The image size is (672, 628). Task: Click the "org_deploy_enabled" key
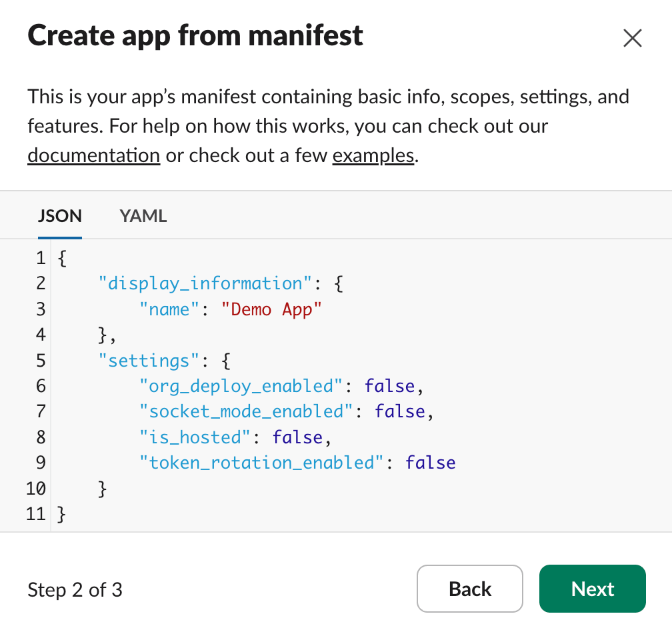click(241, 386)
